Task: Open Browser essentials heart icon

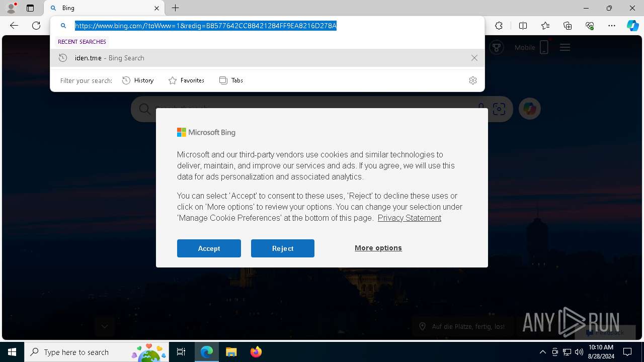Action: pyautogui.click(x=590, y=26)
